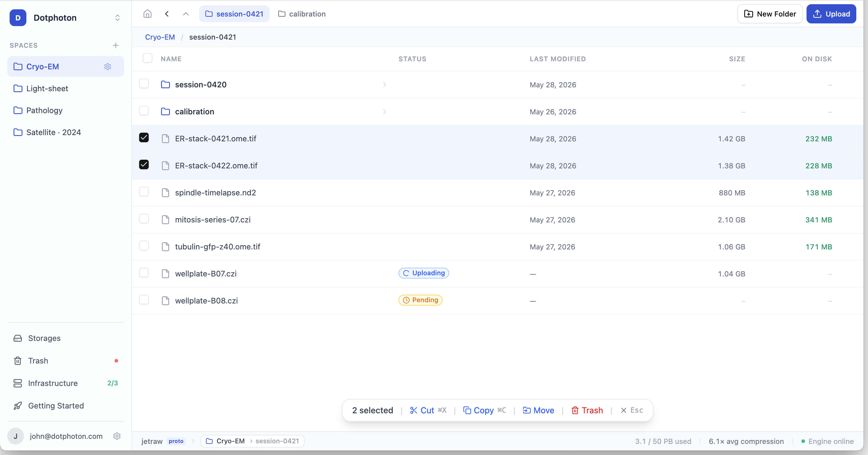Go to the home folder icon
868x455 pixels.
[x=147, y=14]
